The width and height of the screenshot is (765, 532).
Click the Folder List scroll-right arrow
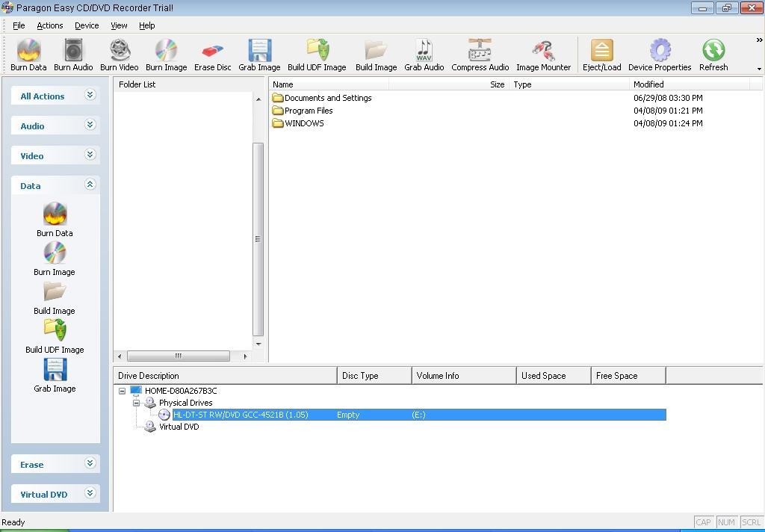click(x=245, y=356)
